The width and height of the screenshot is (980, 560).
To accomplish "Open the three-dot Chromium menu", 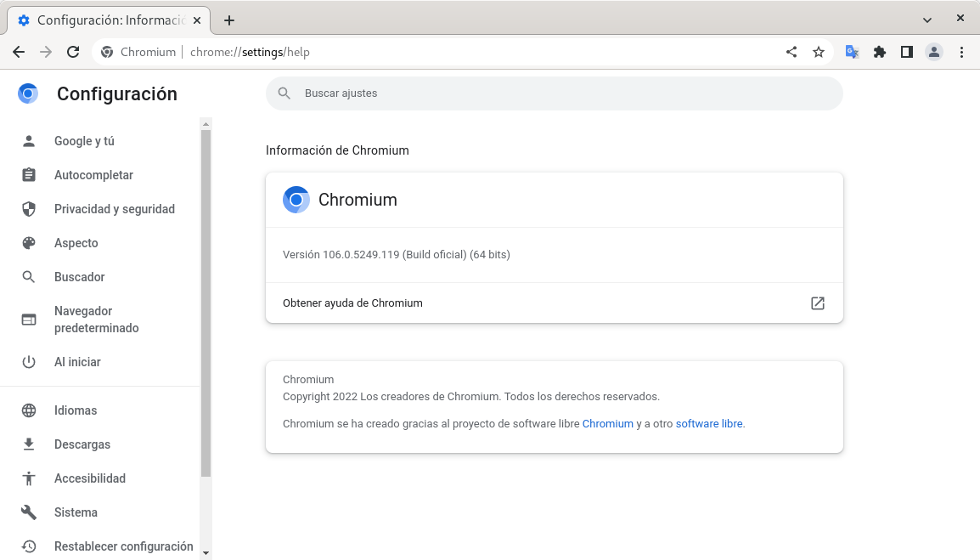I will 961,52.
